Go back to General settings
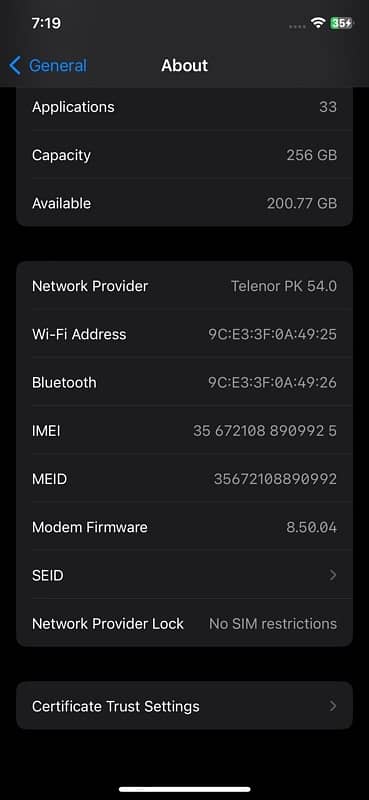 48,66
